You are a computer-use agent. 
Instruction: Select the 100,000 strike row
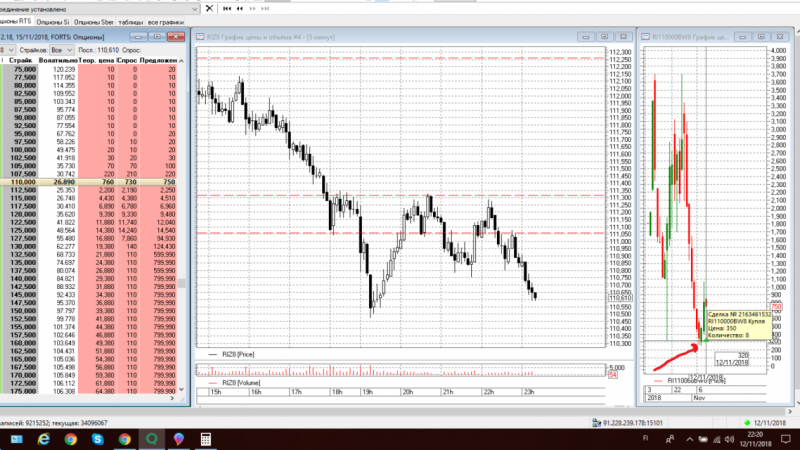click(x=91, y=150)
